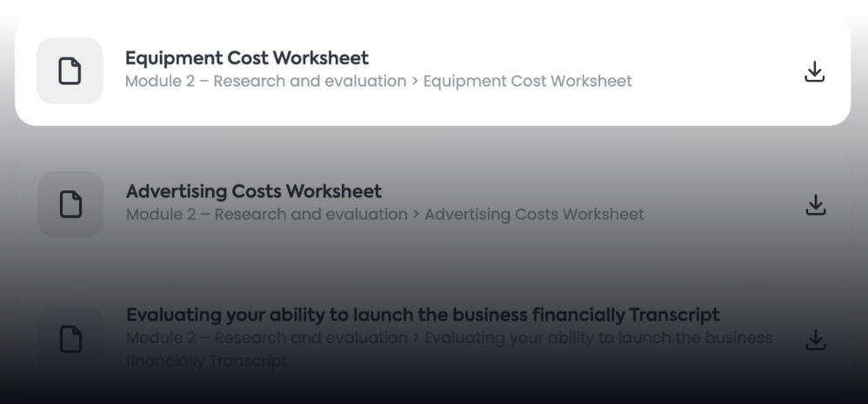
Task: Open the Equipment Cost Worksheet title
Action: pyautogui.click(x=247, y=58)
